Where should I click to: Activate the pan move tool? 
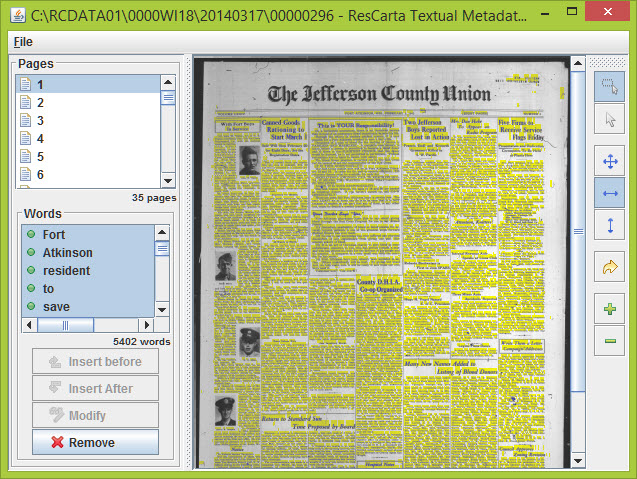(x=609, y=161)
